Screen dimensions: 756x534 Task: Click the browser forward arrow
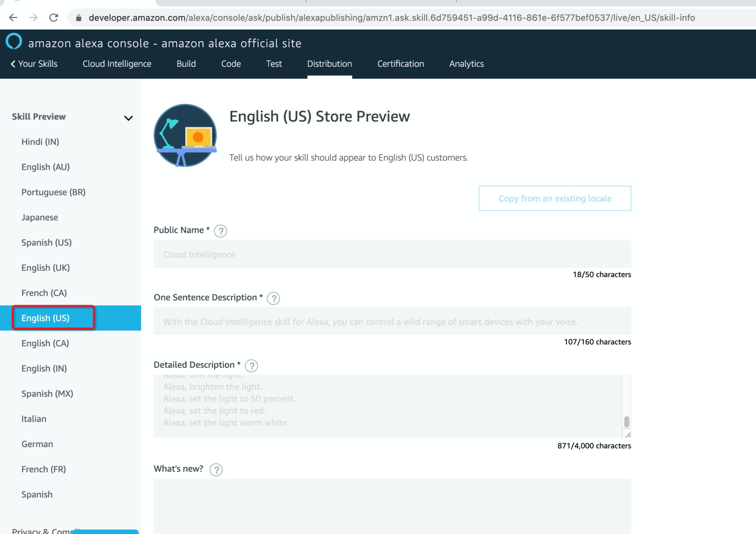click(x=33, y=18)
